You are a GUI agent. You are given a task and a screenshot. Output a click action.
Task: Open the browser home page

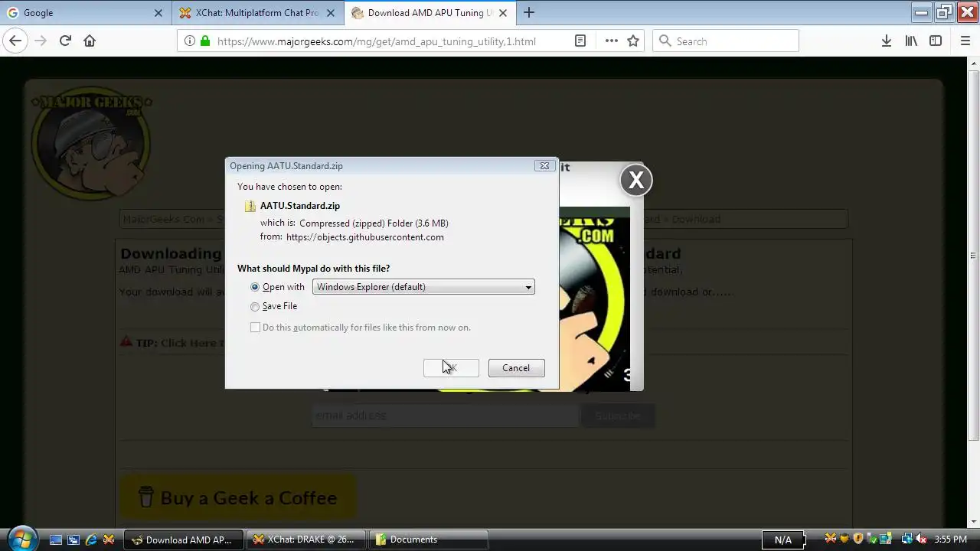[90, 41]
